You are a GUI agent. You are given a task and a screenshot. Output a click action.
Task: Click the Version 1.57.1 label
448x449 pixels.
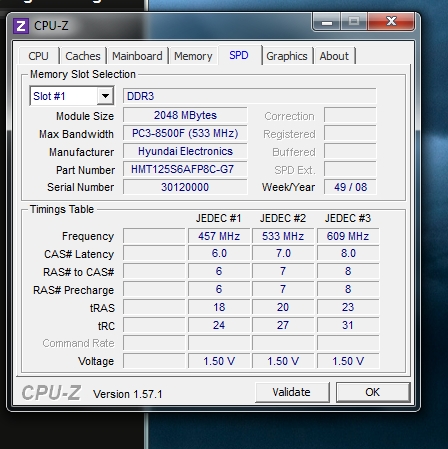click(x=128, y=394)
